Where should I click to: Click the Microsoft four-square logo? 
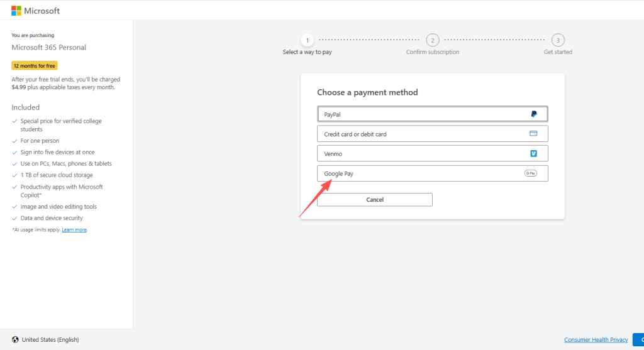click(16, 11)
